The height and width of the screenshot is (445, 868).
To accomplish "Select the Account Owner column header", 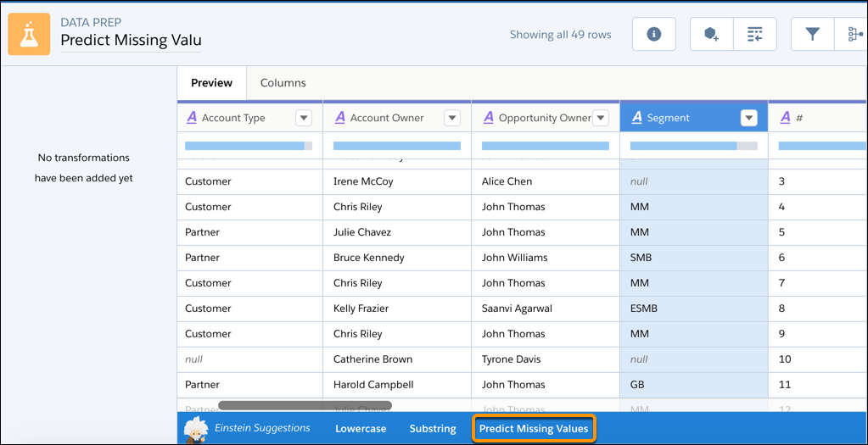I will pos(397,117).
